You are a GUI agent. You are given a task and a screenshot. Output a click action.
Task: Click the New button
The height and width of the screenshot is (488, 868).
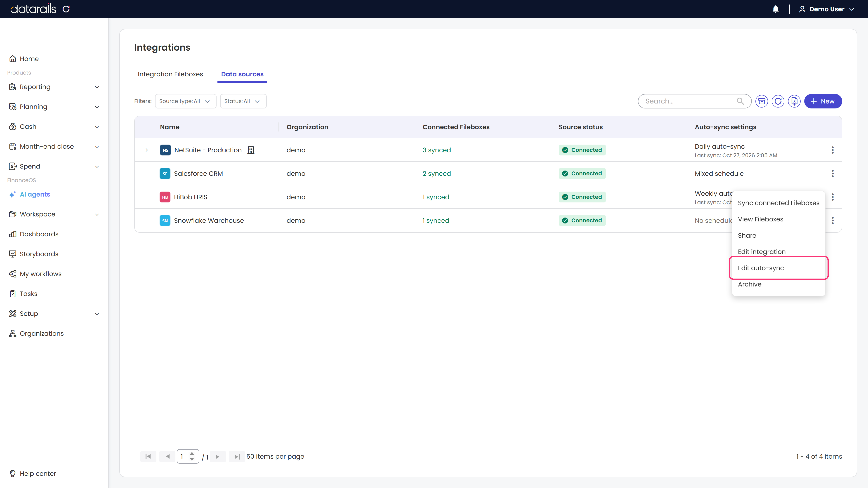[823, 101]
